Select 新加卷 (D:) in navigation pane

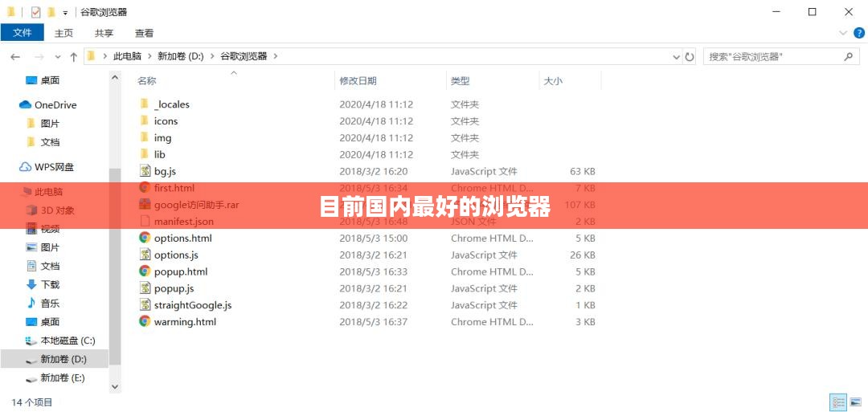click(x=63, y=360)
